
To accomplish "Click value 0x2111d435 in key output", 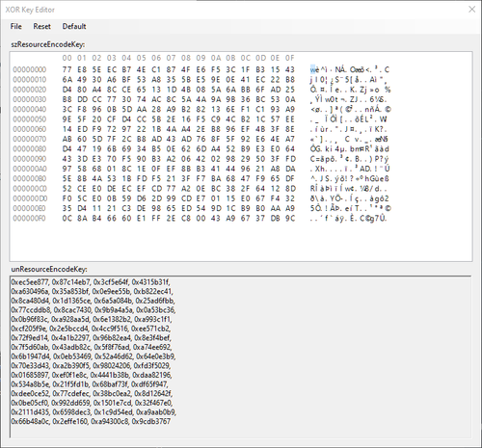I will coord(30,412).
